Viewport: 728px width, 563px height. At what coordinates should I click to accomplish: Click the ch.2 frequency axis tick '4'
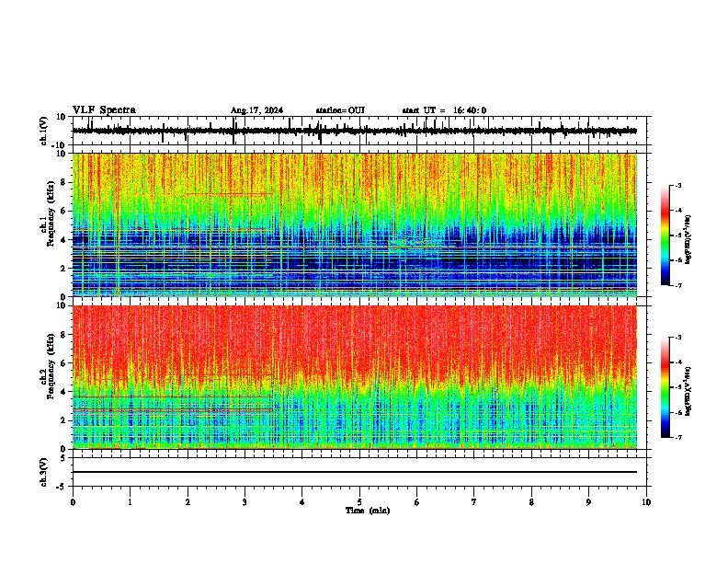(63, 392)
